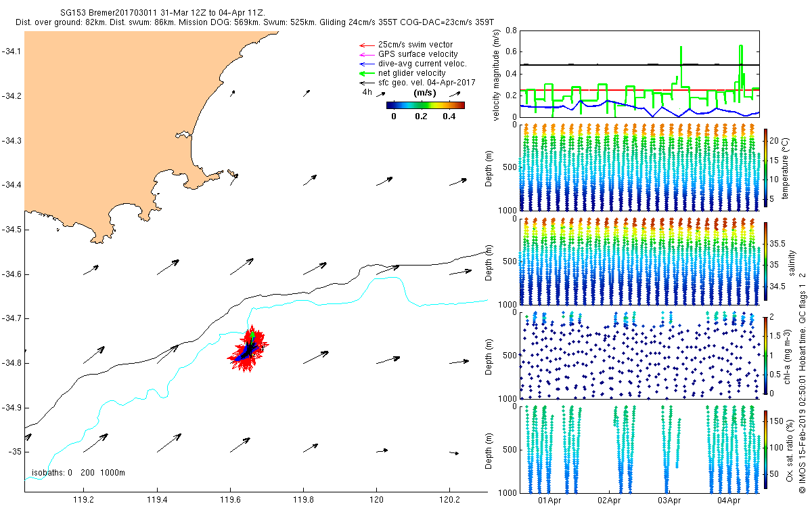812x508 pixels.
Task: Click the '119.4' longitude tick label
Action: [x=156, y=500]
